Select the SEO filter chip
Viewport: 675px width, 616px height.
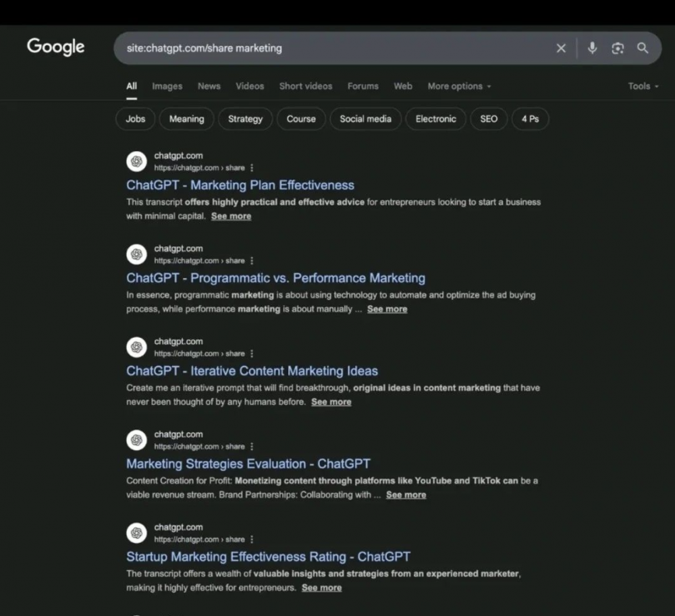489,119
